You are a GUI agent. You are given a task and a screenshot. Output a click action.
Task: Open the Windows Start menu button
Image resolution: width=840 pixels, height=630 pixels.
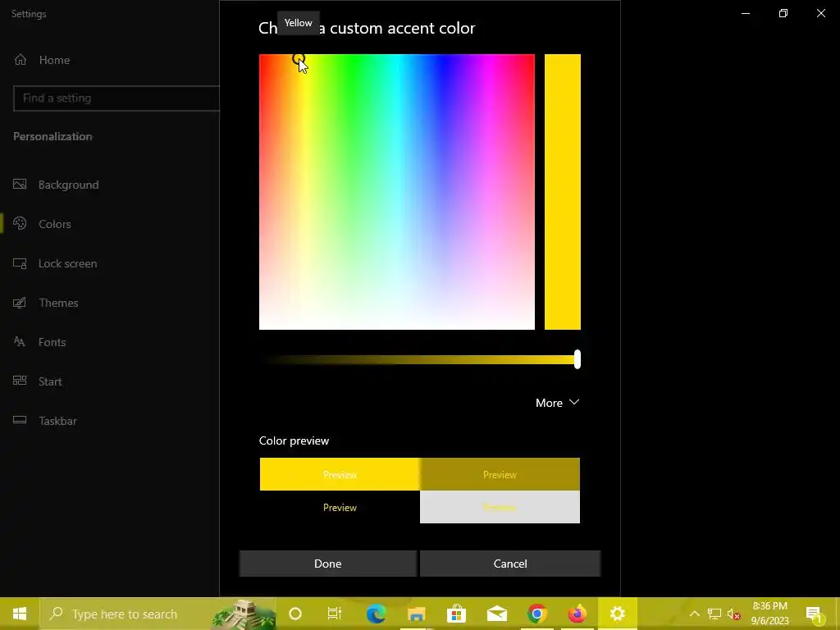pyautogui.click(x=20, y=614)
